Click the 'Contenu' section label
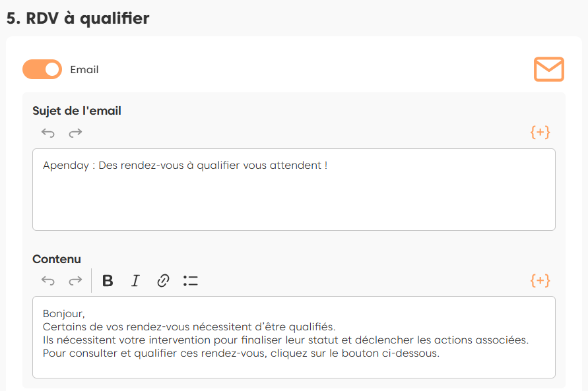 pos(57,259)
